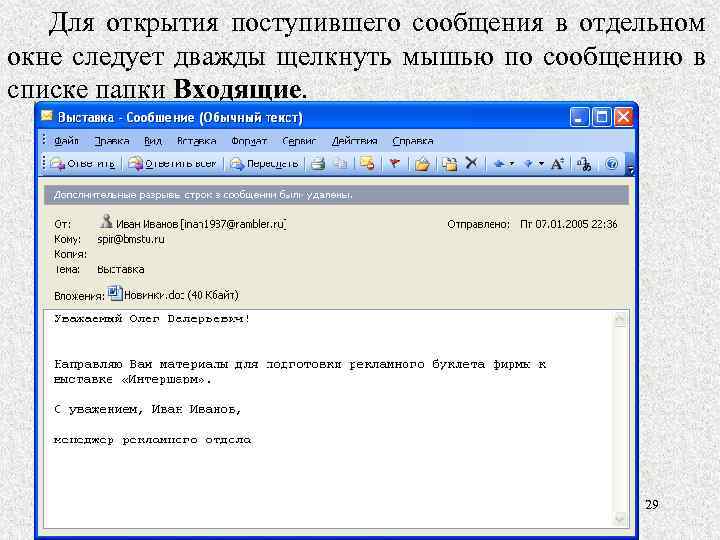Click the font size A icon

pyautogui.click(x=557, y=163)
